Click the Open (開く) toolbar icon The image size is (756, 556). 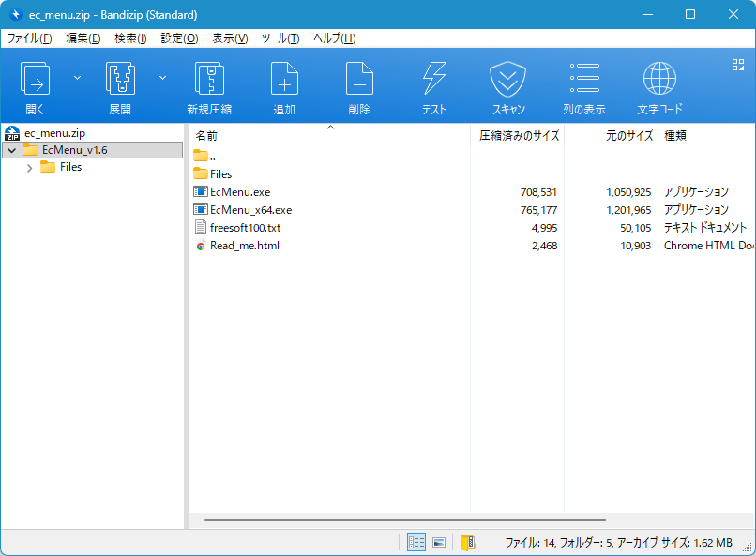tap(35, 79)
